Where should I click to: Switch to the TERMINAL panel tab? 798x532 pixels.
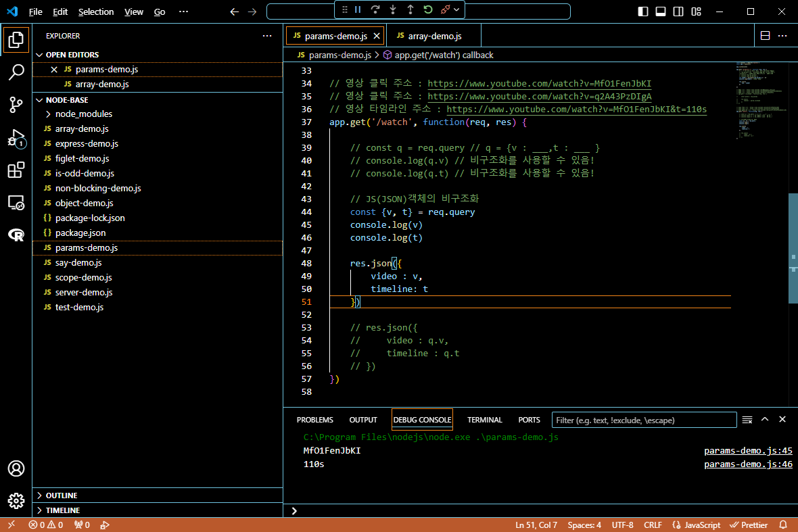pos(484,420)
